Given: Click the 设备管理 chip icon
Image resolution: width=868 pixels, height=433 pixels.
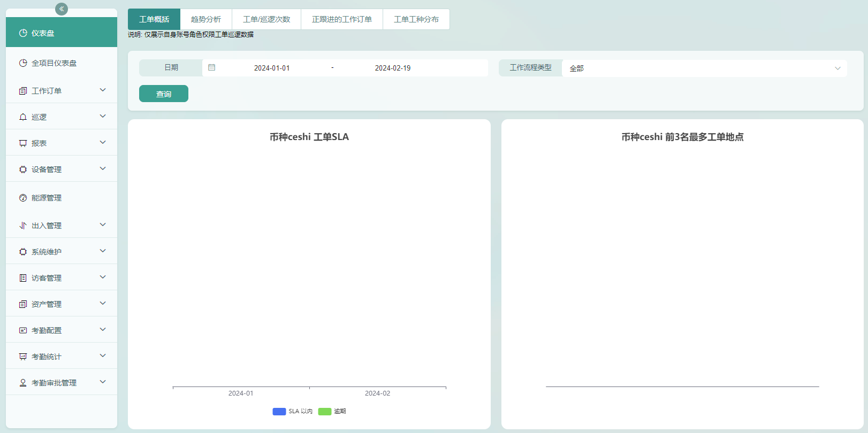Looking at the screenshot, I should click(23, 169).
